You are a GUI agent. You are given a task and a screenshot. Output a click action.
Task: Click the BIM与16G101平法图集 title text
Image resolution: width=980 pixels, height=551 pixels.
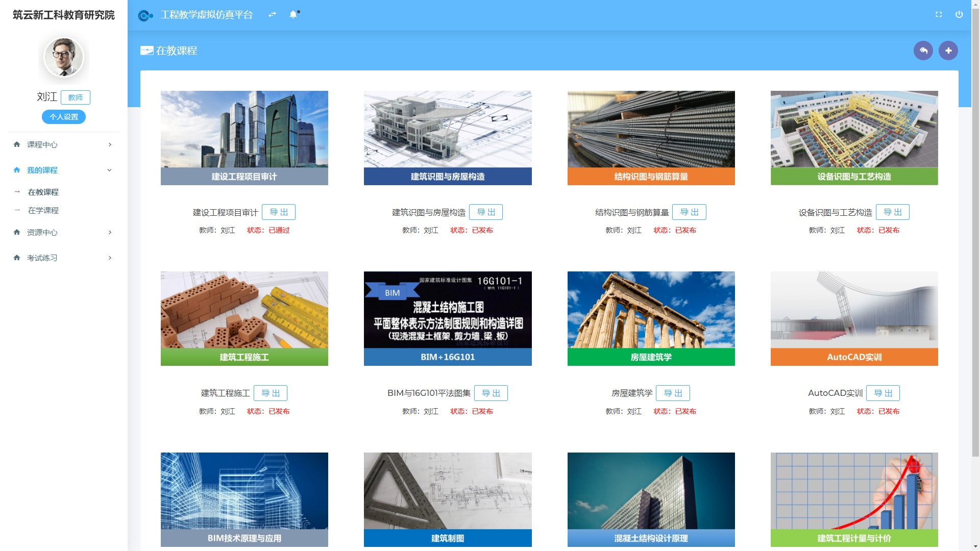coord(429,393)
